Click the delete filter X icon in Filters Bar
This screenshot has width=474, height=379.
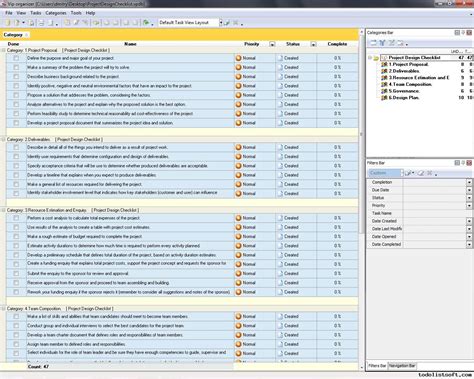[x=430, y=173]
